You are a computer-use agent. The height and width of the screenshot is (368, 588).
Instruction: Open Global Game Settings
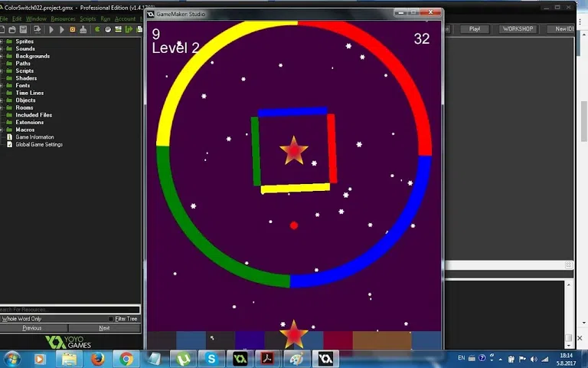tap(39, 144)
